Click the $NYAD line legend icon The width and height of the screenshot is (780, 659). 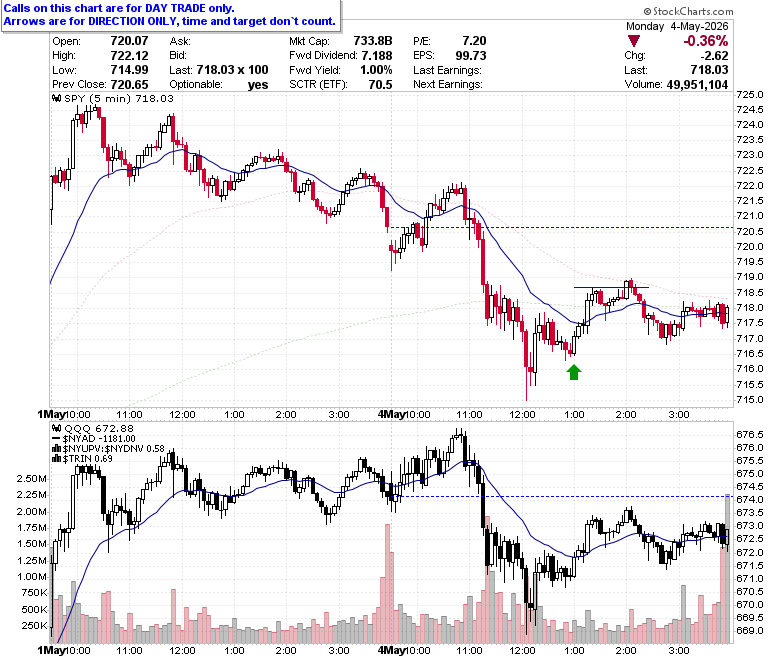tap(57, 439)
